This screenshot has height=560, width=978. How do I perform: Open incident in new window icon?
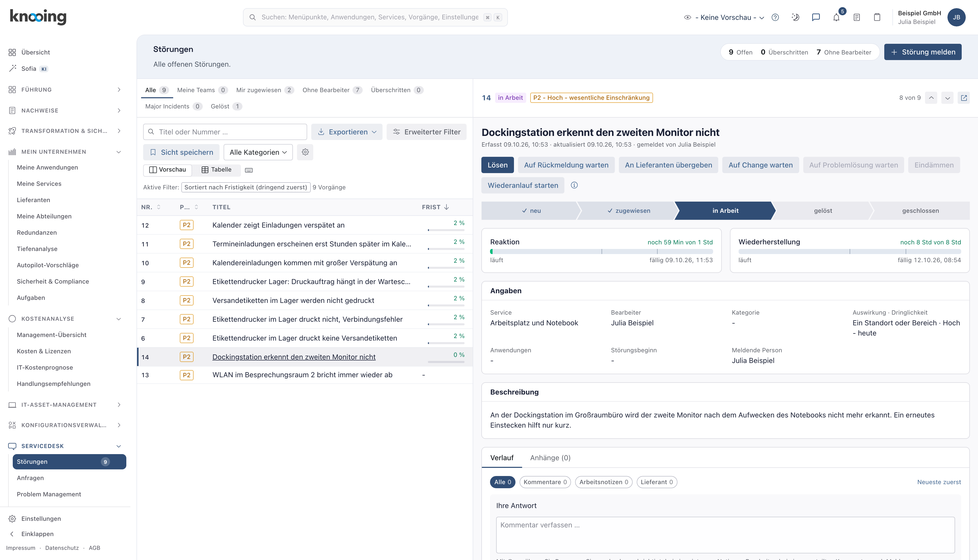click(x=964, y=98)
